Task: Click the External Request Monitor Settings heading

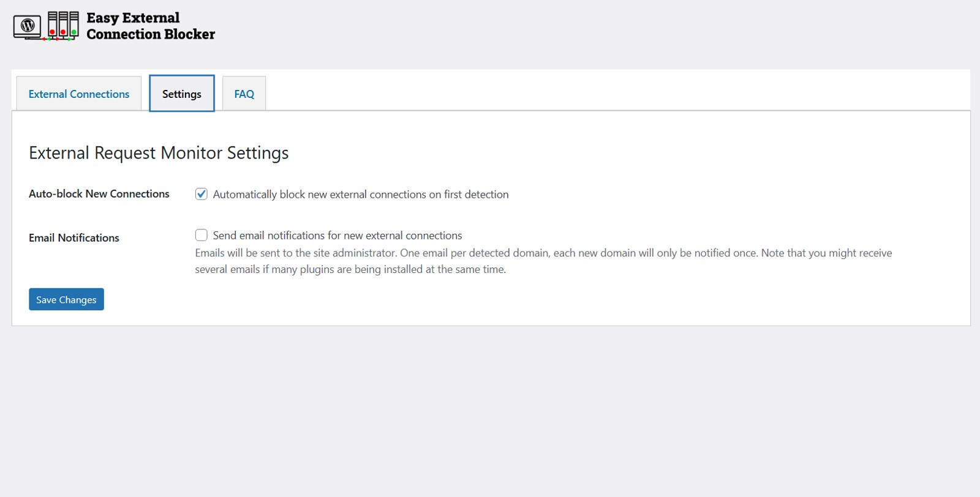Action: (x=159, y=153)
